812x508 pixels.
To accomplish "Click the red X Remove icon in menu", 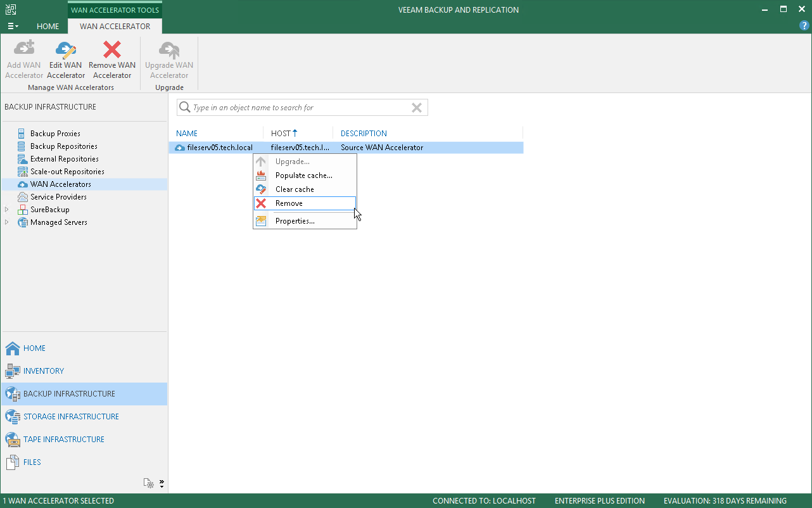I will pyautogui.click(x=261, y=203).
